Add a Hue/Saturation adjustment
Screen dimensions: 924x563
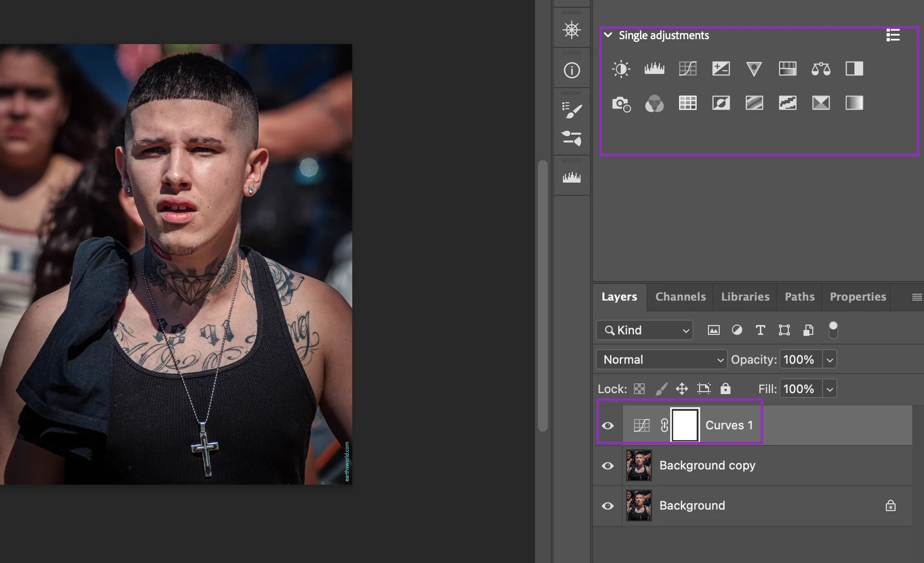point(787,69)
